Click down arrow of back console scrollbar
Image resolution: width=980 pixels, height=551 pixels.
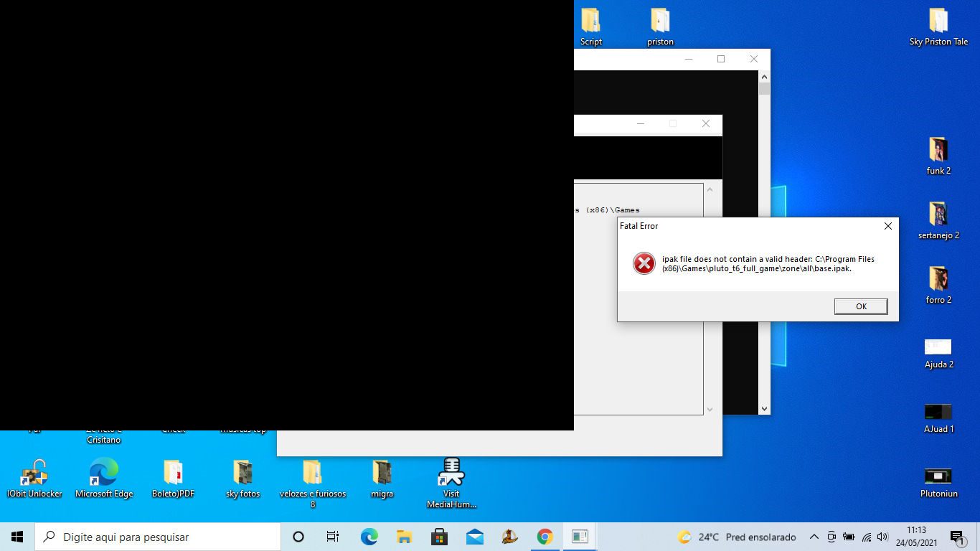(x=764, y=409)
